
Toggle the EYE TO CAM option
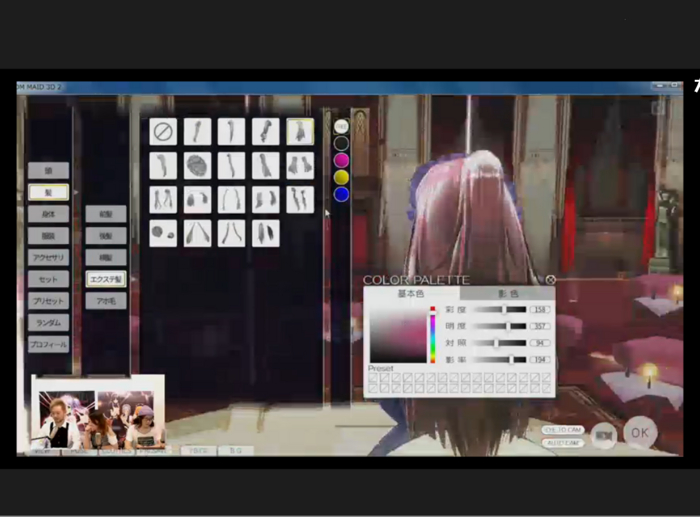pos(563,430)
